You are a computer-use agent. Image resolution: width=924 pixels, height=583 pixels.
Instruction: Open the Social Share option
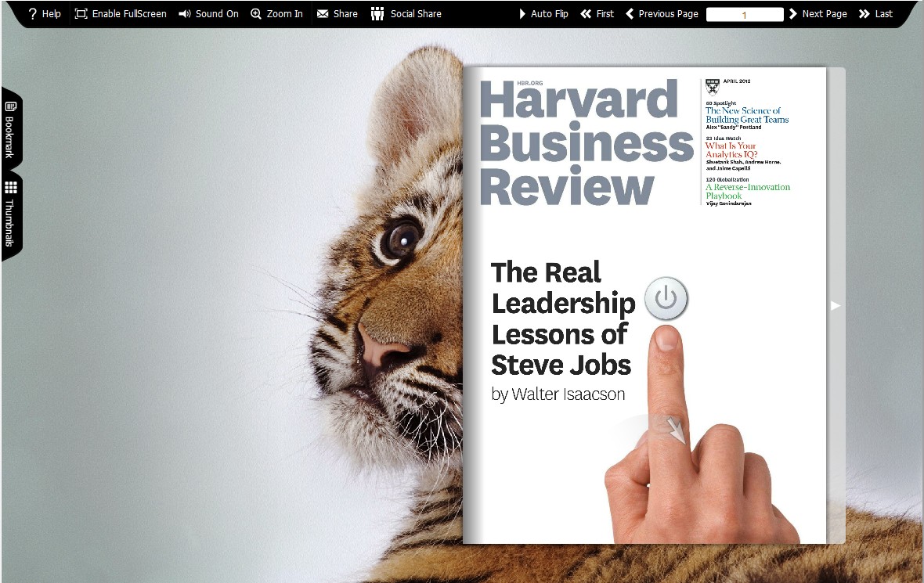click(x=406, y=13)
